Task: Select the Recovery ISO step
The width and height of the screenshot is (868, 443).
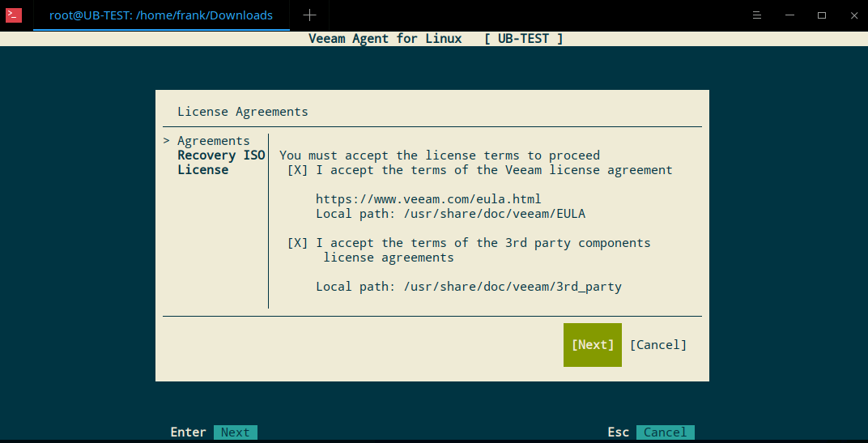Action: coord(221,155)
